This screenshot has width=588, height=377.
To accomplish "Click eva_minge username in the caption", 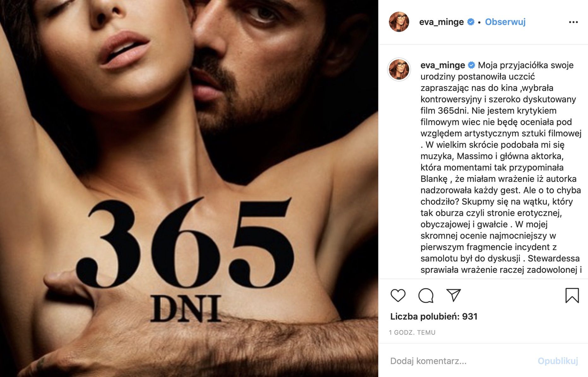I will (x=443, y=65).
